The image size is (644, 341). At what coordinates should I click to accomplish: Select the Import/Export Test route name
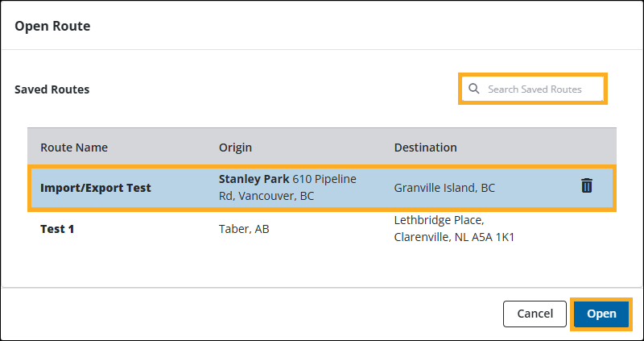[x=96, y=188]
